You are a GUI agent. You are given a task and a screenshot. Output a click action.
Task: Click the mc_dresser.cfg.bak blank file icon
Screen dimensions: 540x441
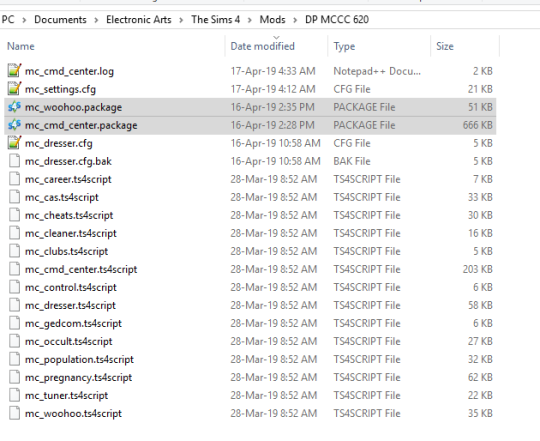point(14,161)
